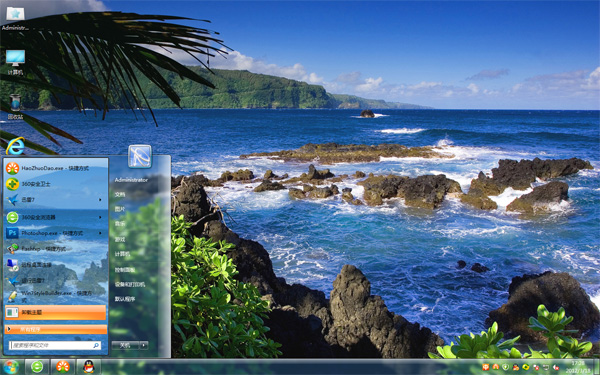Click the 关机 shutdown button
The height and width of the screenshot is (375, 600).
(126, 345)
